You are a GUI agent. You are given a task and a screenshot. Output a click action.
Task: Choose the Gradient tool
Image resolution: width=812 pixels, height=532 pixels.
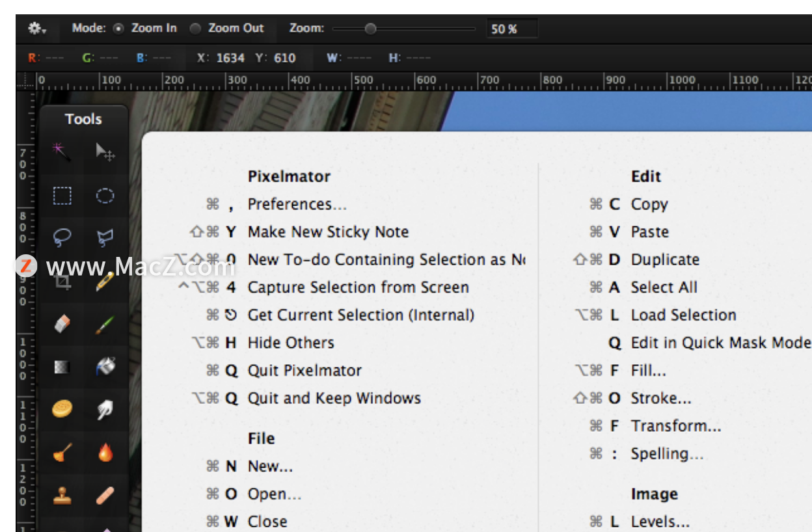(62, 367)
